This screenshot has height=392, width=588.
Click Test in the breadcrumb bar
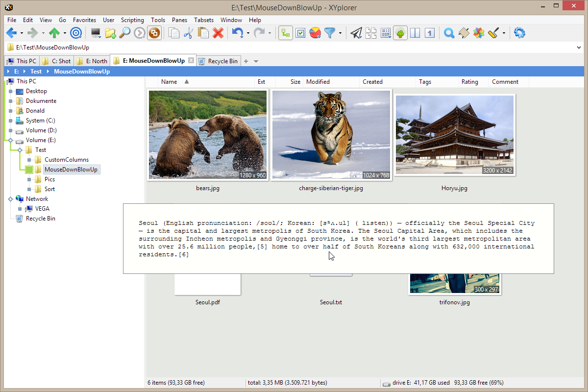(x=36, y=72)
